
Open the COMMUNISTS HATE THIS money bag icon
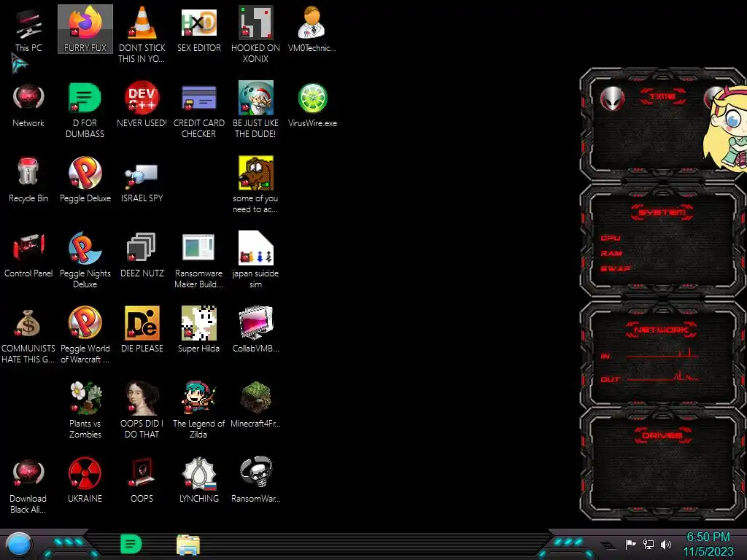[x=28, y=335]
